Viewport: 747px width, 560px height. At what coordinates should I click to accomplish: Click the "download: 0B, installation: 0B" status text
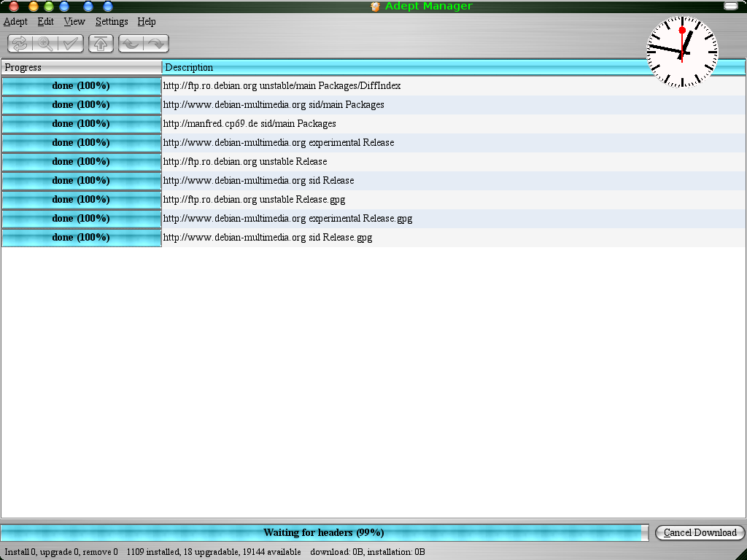coord(368,552)
